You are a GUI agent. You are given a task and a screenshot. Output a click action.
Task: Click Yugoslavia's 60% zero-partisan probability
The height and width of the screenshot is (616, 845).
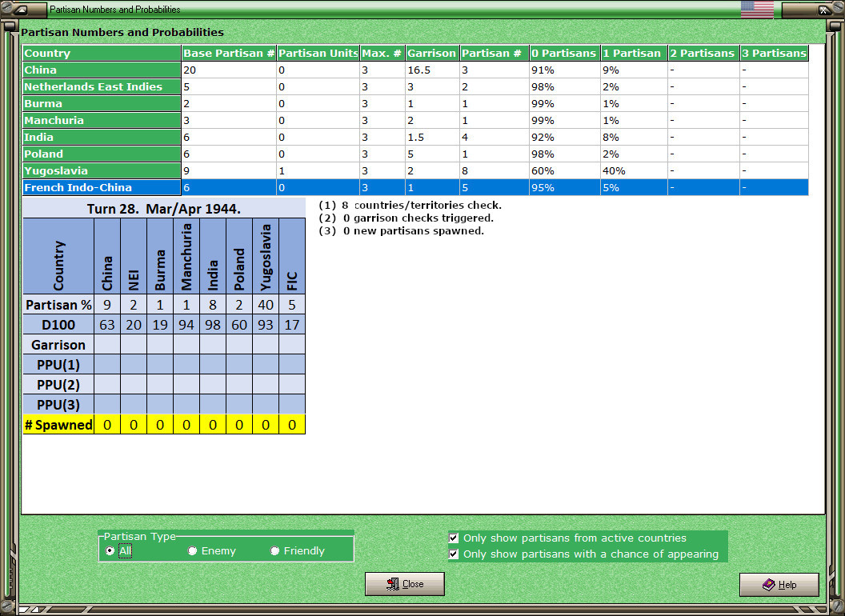click(x=564, y=171)
